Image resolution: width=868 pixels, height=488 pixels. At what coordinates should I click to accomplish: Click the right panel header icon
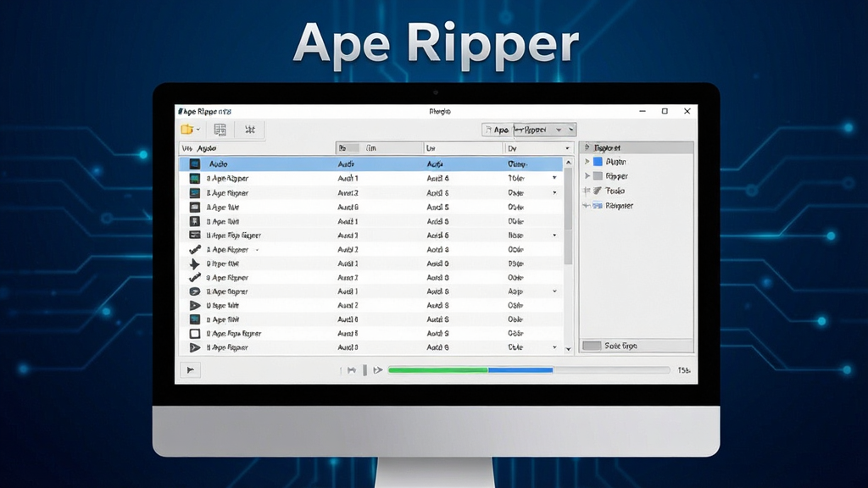[x=587, y=147]
